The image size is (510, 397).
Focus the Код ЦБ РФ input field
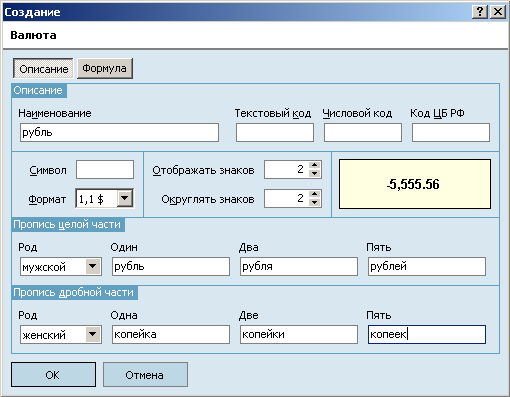451,132
